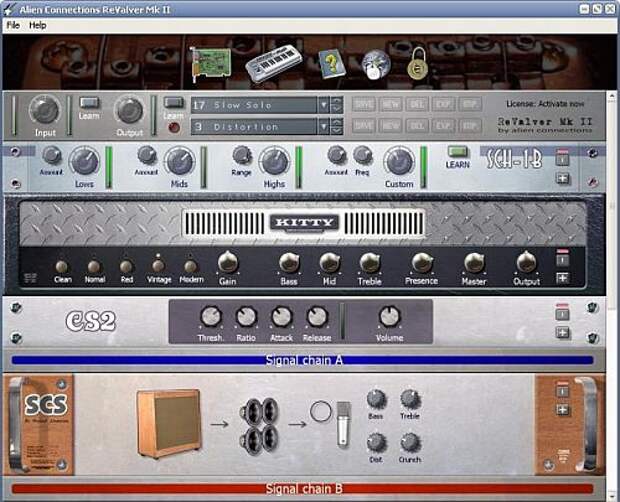This screenshot has height=502, width=620.
Task: Click the Kitty Master knob
Action: (x=474, y=263)
